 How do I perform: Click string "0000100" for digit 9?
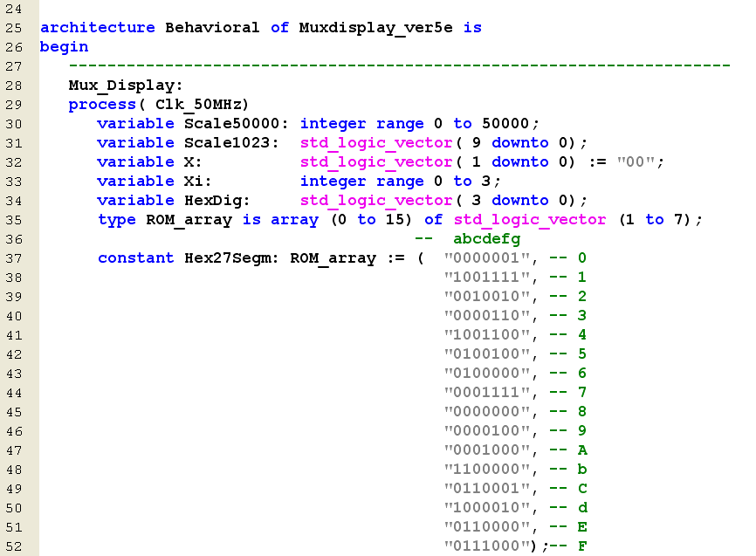coord(487,431)
